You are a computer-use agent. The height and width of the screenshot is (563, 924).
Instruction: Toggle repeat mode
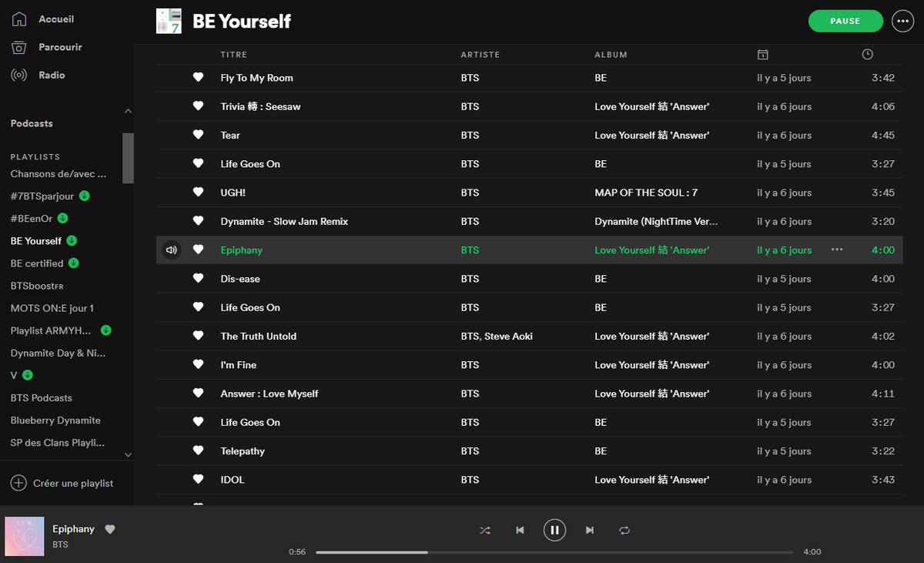pos(624,531)
